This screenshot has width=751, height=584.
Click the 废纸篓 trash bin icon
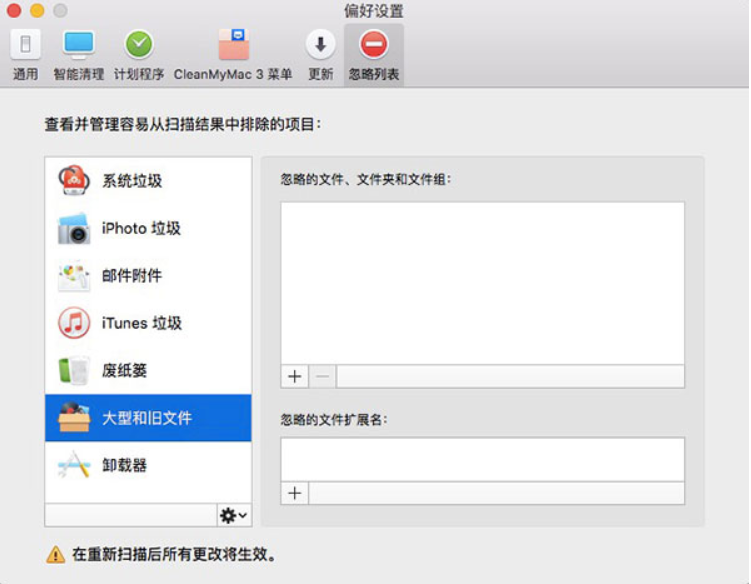[x=74, y=370]
